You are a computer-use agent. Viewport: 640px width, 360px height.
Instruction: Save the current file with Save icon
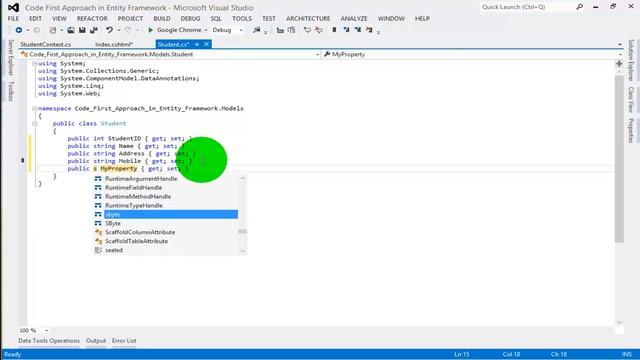pyautogui.click(x=82, y=30)
